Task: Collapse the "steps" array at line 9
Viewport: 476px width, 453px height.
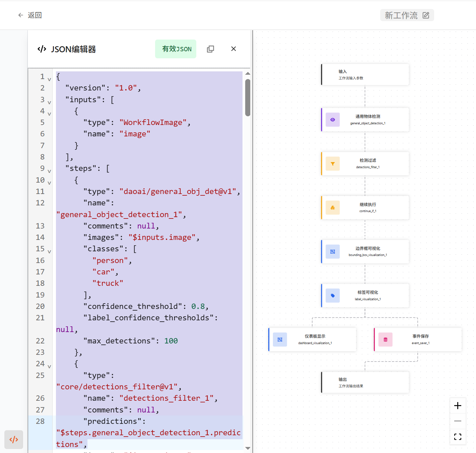Action: (49, 171)
